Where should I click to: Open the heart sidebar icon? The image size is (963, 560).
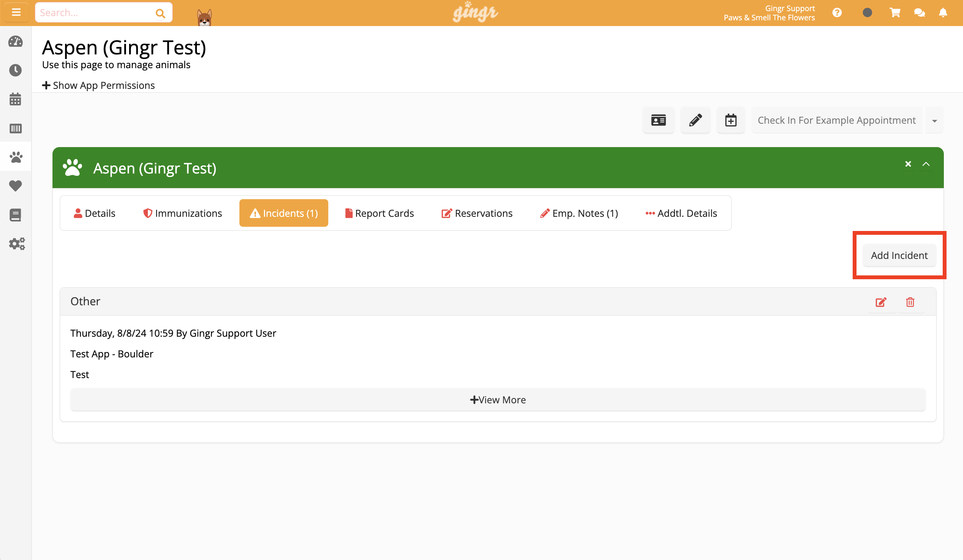tap(16, 186)
